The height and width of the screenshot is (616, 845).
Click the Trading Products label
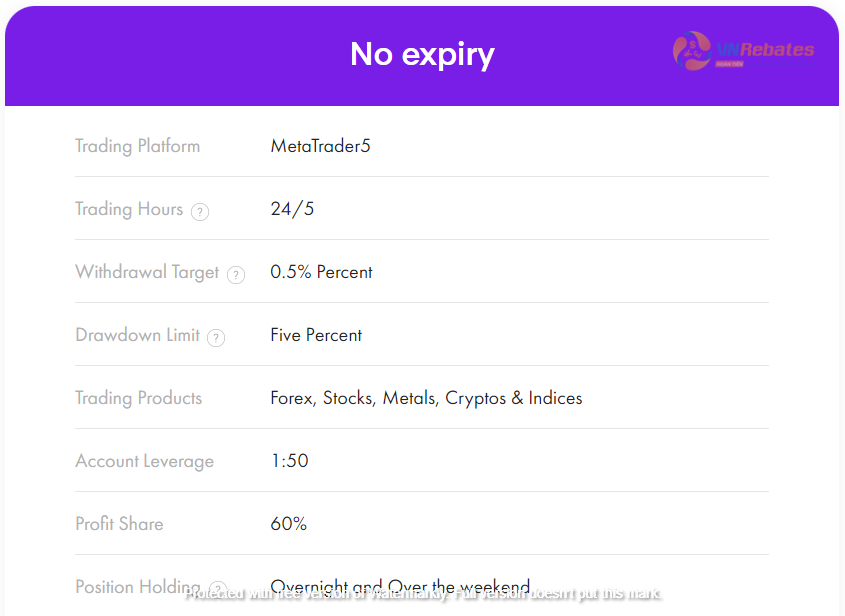138,398
